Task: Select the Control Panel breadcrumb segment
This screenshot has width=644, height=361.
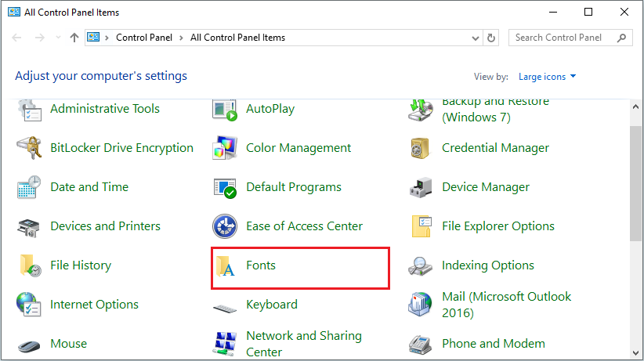Action: (145, 38)
